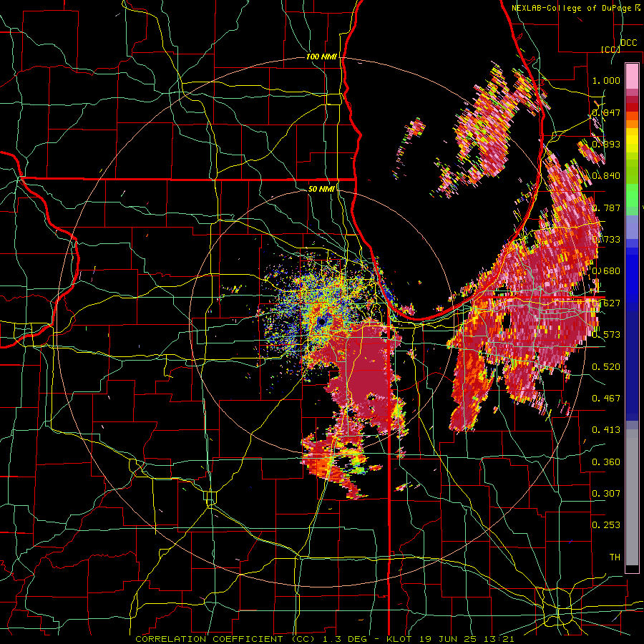Click the 19 JUN 25 13:21 timestamp
Screen dimensions: 644x644
click(466, 639)
